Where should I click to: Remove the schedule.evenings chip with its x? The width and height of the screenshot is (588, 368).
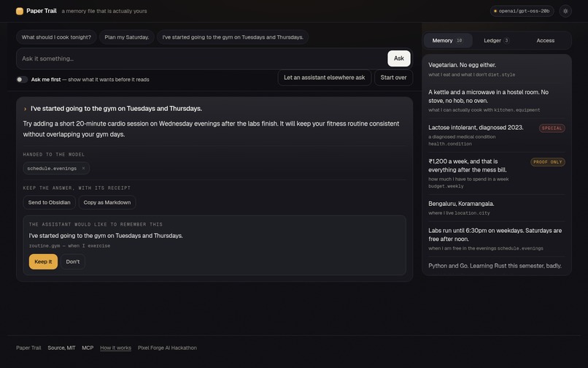pyautogui.click(x=83, y=168)
